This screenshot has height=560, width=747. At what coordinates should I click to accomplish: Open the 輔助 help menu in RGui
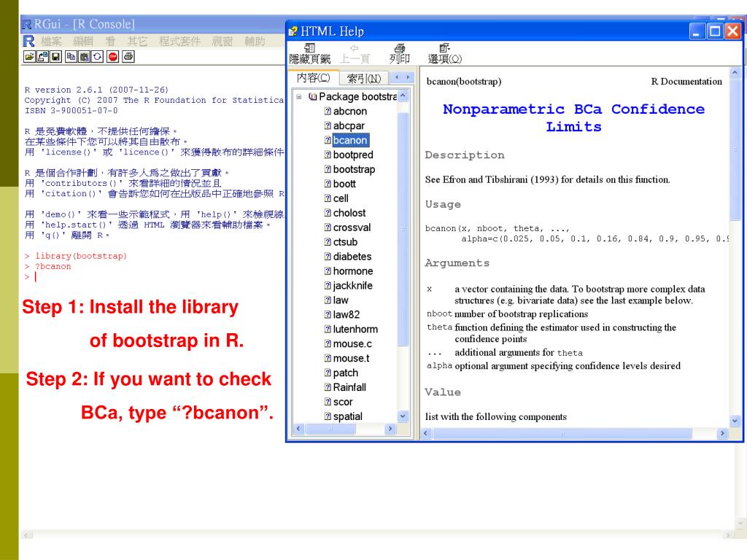[x=255, y=42]
